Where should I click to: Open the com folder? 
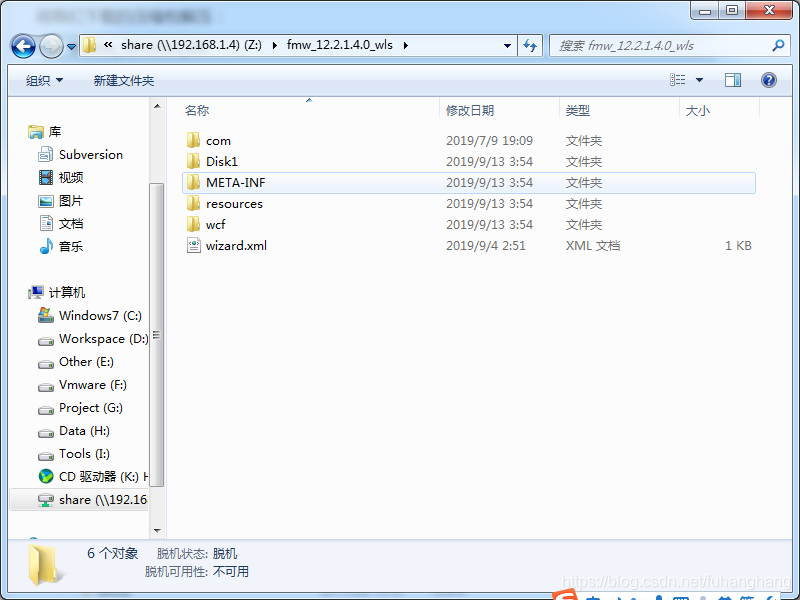(218, 140)
